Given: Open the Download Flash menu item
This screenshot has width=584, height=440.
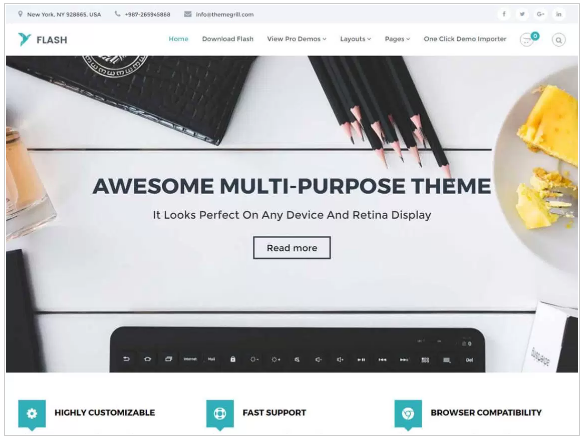Looking at the screenshot, I should click(228, 39).
